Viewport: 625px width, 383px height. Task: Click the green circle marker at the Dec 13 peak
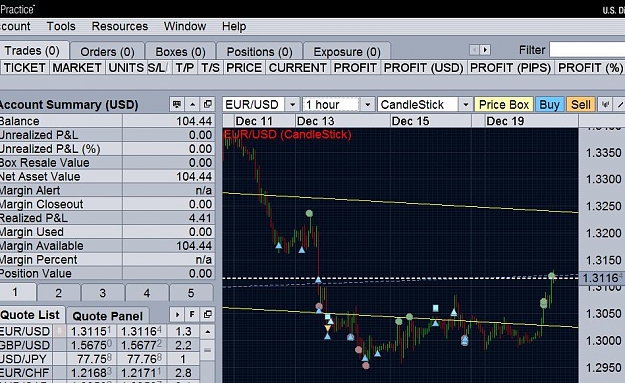(x=309, y=214)
